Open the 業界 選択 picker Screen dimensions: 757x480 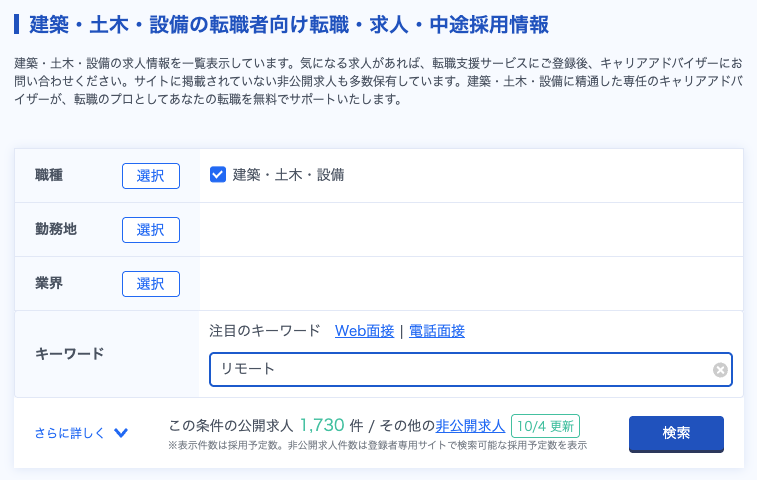click(x=151, y=284)
